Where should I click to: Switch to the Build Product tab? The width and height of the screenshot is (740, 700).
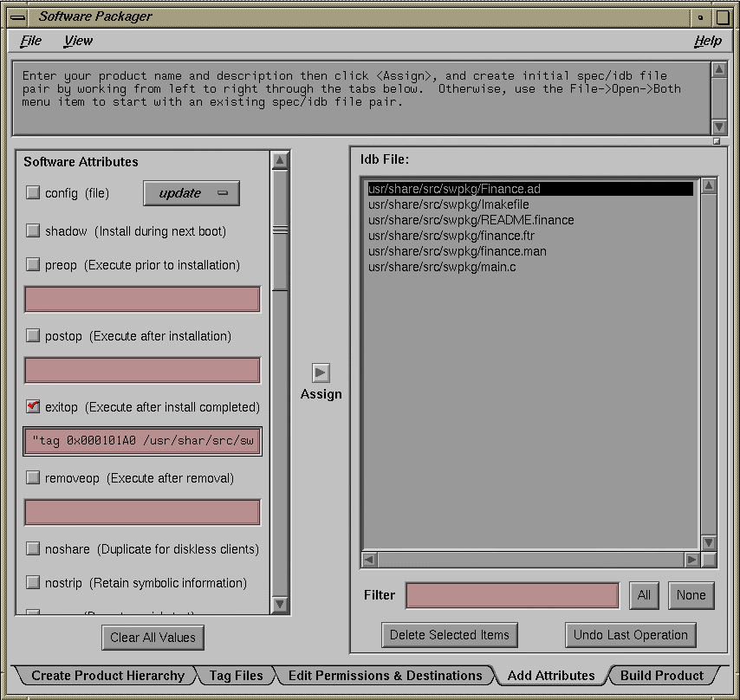click(663, 676)
